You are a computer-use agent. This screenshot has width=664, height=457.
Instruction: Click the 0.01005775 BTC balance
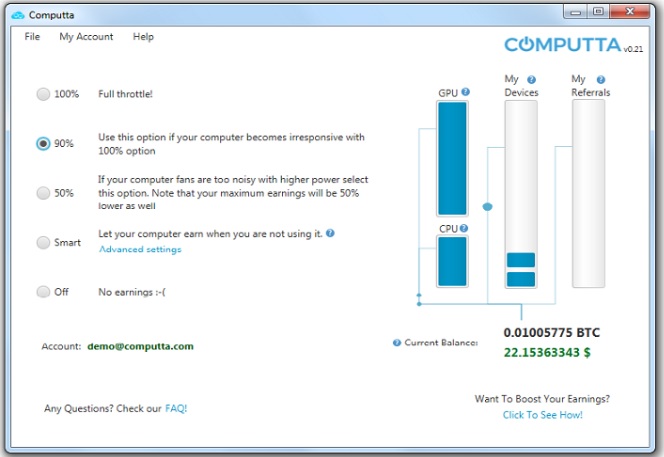pos(552,333)
